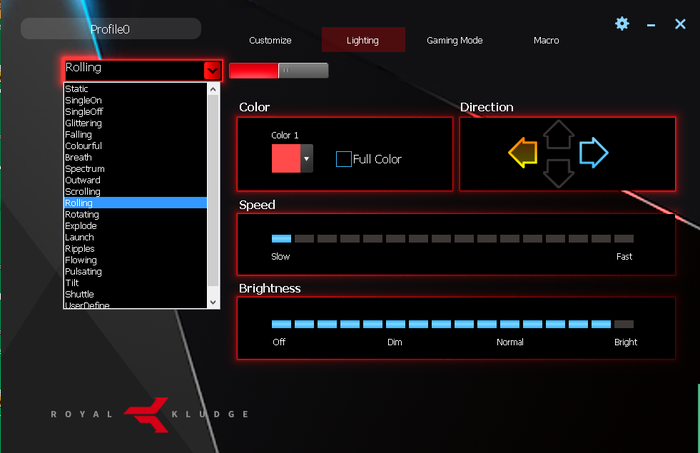Image resolution: width=700 pixels, height=453 pixels.
Task: Open the Macro tab
Action: click(546, 40)
